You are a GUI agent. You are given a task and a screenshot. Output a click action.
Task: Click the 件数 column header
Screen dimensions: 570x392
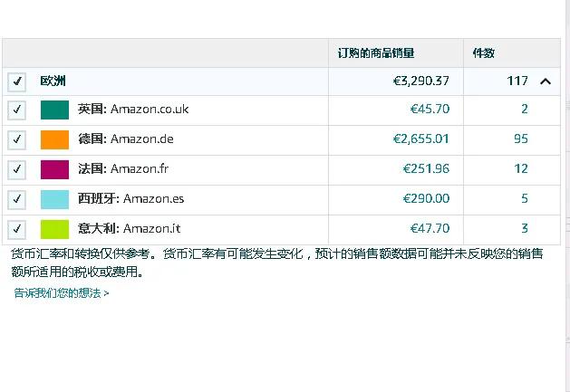click(x=484, y=53)
